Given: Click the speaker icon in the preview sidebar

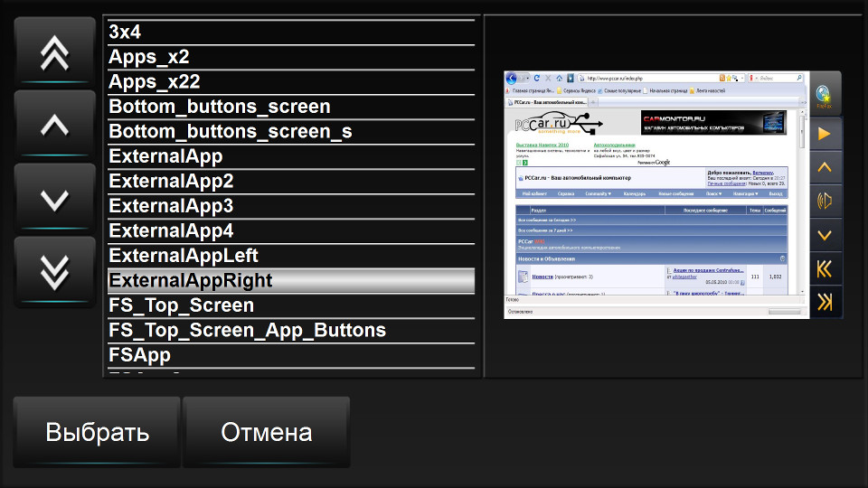Looking at the screenshot, I should tap(824, 201).
